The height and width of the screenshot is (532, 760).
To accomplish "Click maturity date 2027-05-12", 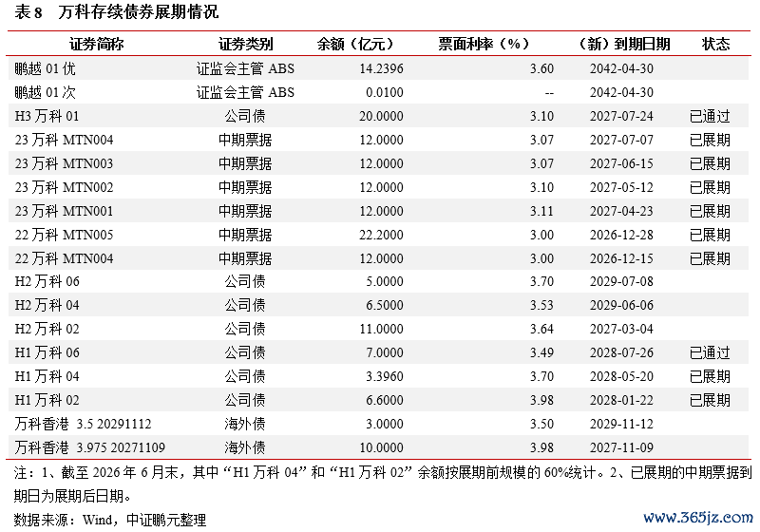I will (621, 187).
